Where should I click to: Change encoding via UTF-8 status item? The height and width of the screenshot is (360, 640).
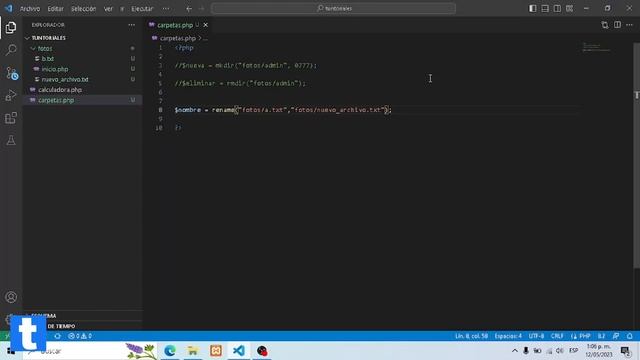click(x=536, y=336)
